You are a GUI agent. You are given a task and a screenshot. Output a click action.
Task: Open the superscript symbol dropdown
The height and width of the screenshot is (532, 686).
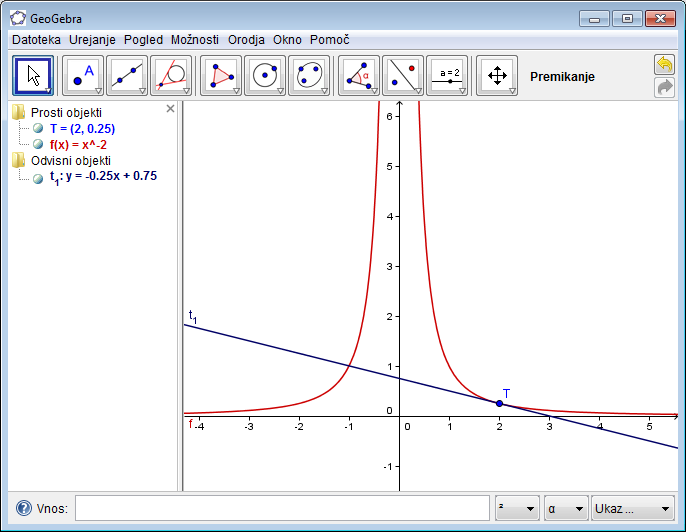point(517,508)
